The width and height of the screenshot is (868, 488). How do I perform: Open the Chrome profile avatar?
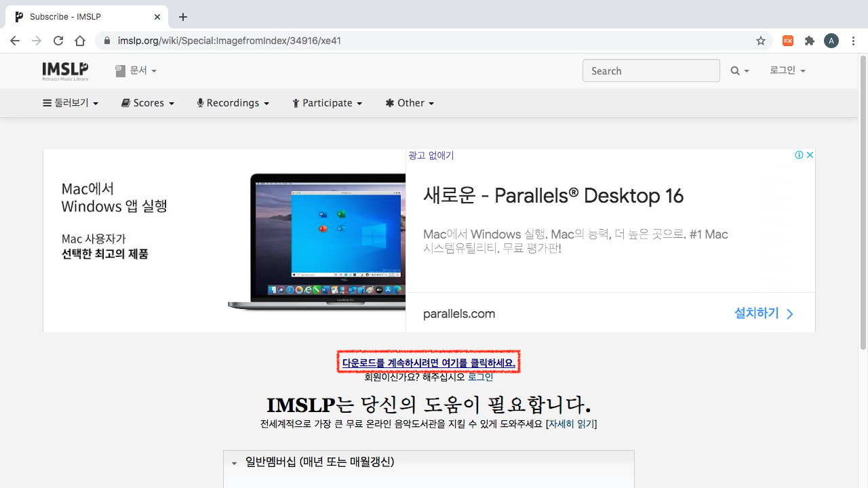coord(831,41)
